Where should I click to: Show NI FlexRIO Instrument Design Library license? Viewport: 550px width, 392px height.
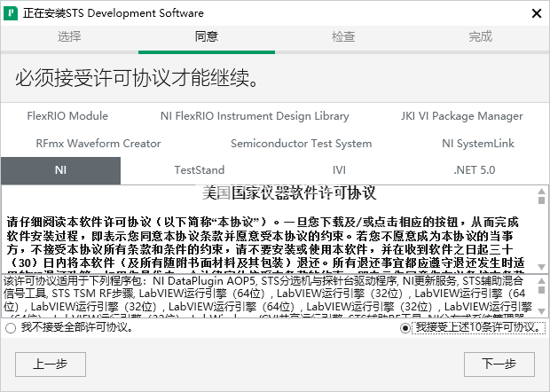[255, 116]
